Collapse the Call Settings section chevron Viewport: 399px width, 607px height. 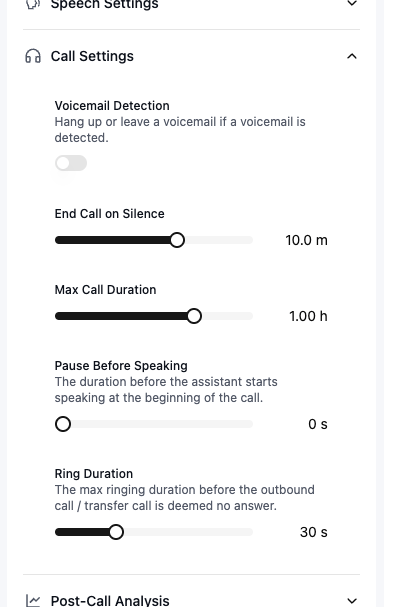tap(352, 57)
